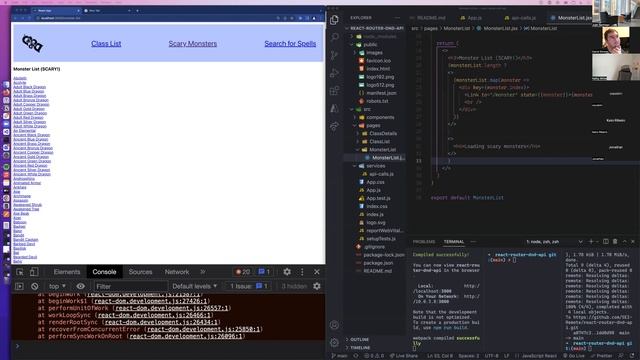The width and height of the screenshot is (640, 360).
Task: Collapse the public folder in Explorer
Action: pos(366,44)
